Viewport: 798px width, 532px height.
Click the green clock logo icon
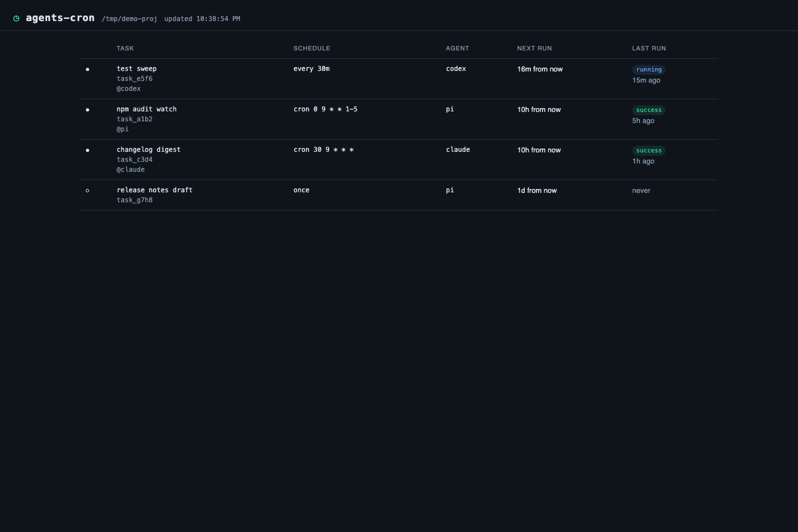tap(17, 18)
